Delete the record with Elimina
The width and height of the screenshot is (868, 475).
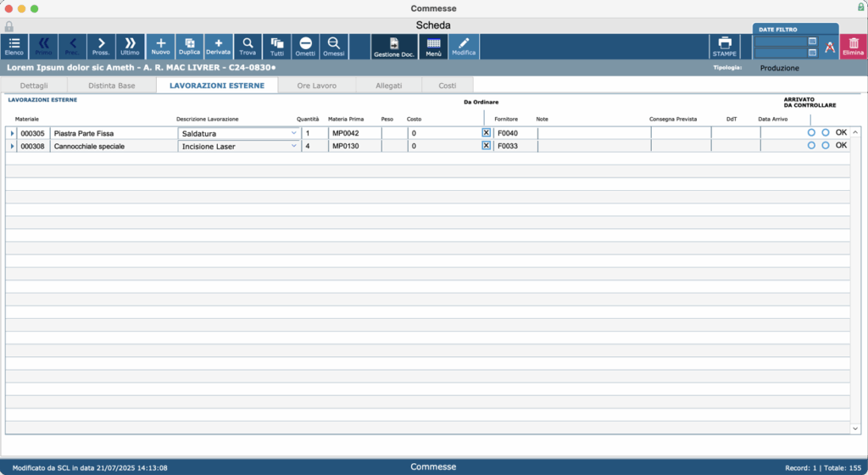(x=854, y=47)
